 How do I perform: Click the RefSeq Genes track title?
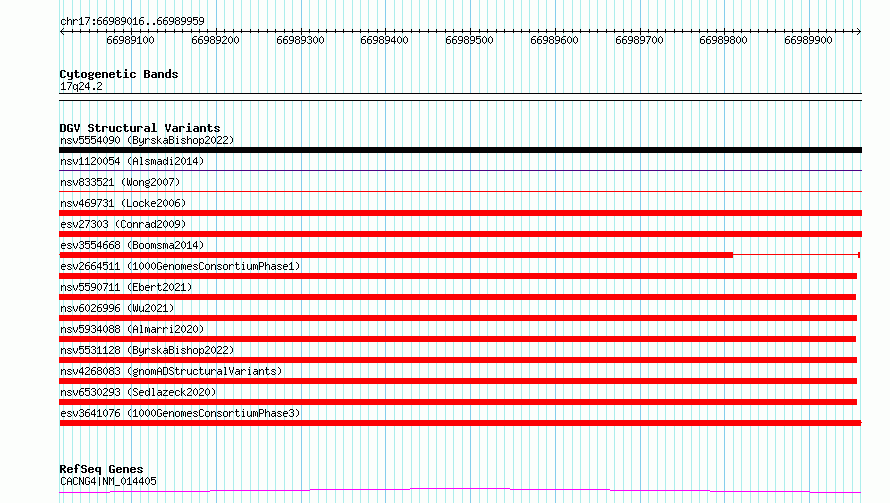click(x=101, y=470)
